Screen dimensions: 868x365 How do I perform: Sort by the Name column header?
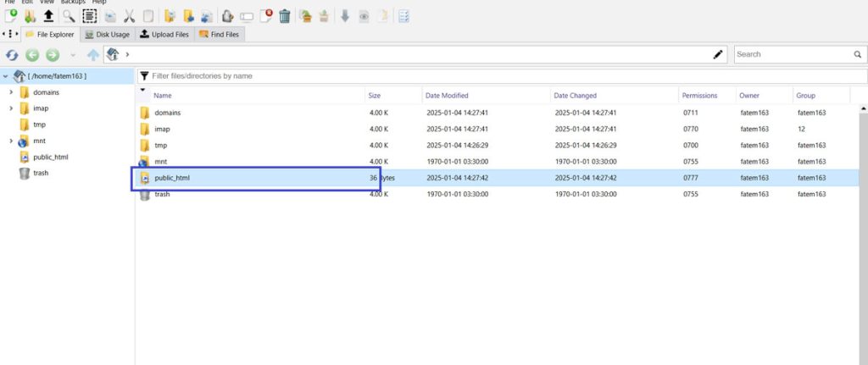tap(163, 96)
